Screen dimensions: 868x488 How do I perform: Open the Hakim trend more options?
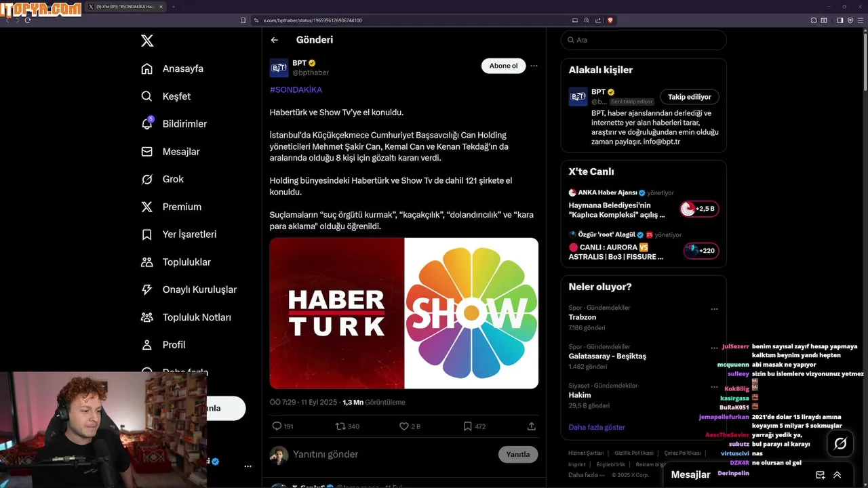(714, 386)
